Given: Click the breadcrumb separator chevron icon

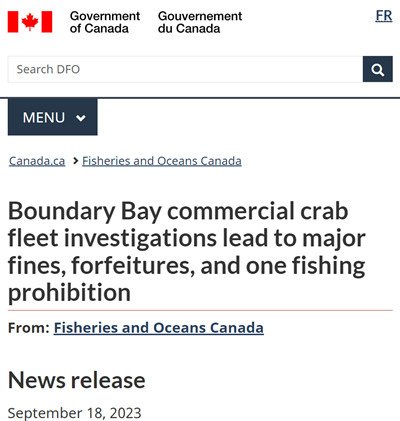Looking at the screenshot, I should [x=75, y=161].
